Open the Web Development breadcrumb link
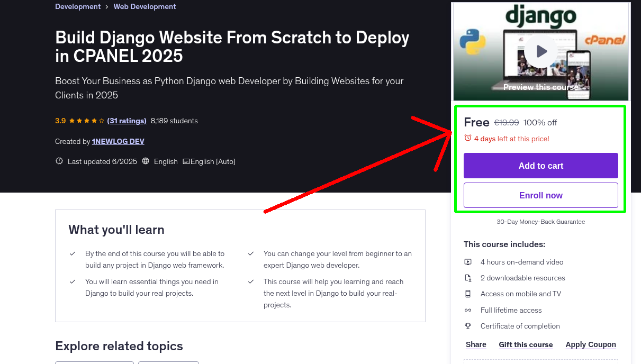 pos(145,6)
